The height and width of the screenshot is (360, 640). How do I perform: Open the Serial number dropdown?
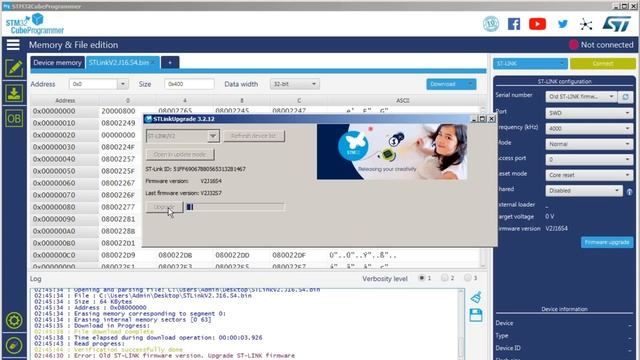[x=581, y=97]
